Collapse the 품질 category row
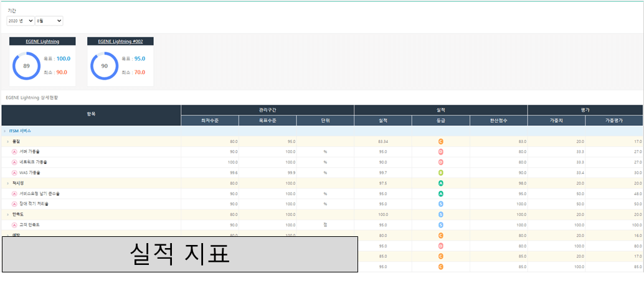Viewport: 644px width, 283px height. pos(7,141)
